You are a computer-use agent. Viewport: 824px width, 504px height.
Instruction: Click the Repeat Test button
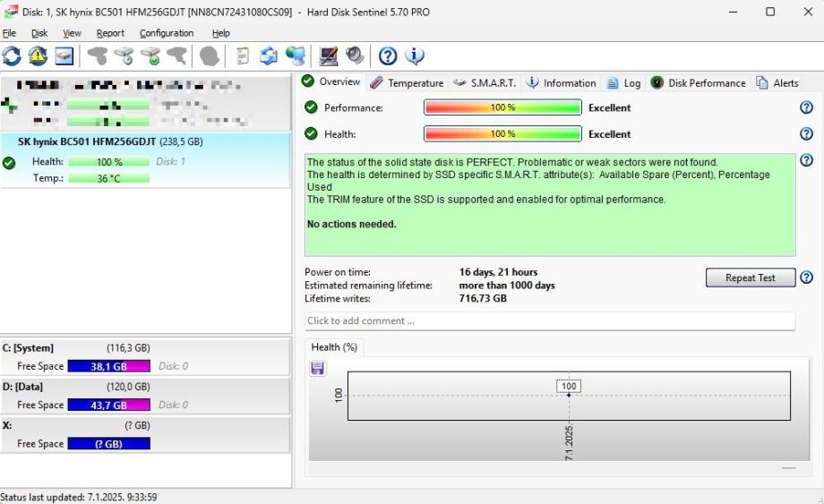[x=750, y=278]
